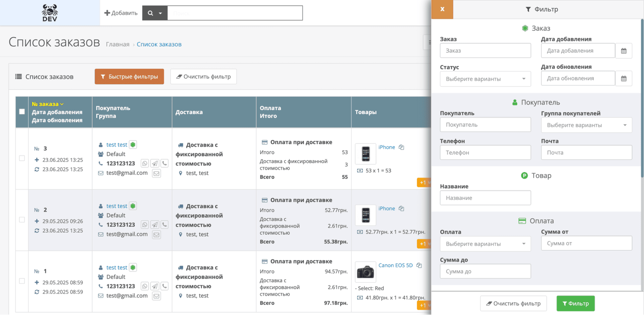Open the Группа покупателей dropdown
The height and width of the screenshot is (315, 644).
tap(586, 125)
